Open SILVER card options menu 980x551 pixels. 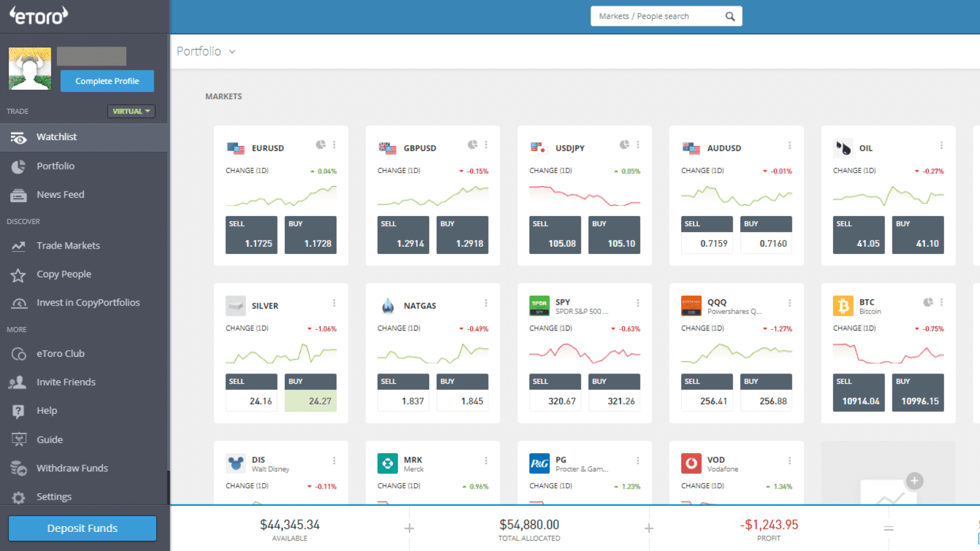[x=334, y=303]
